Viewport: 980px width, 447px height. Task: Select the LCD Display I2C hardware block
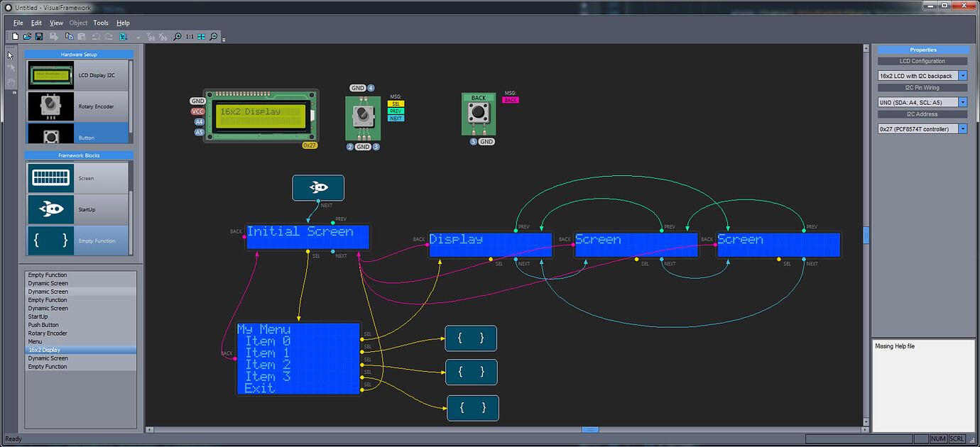click(78, 74)
